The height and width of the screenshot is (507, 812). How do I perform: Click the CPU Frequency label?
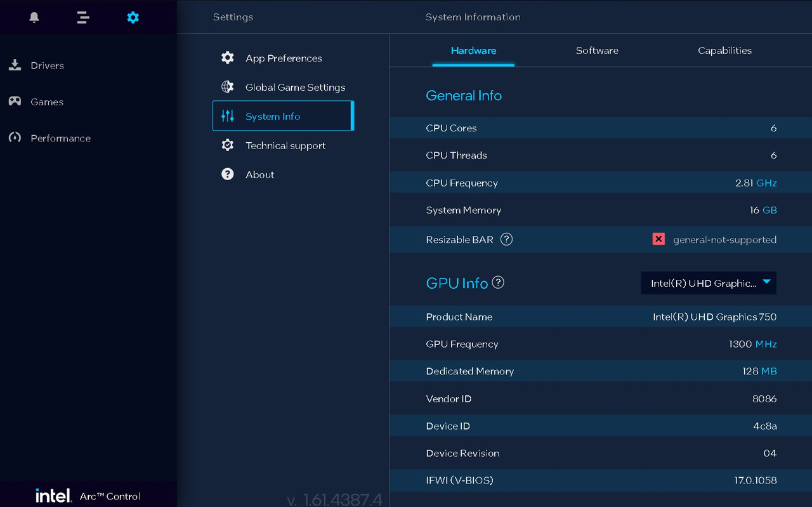462,183
